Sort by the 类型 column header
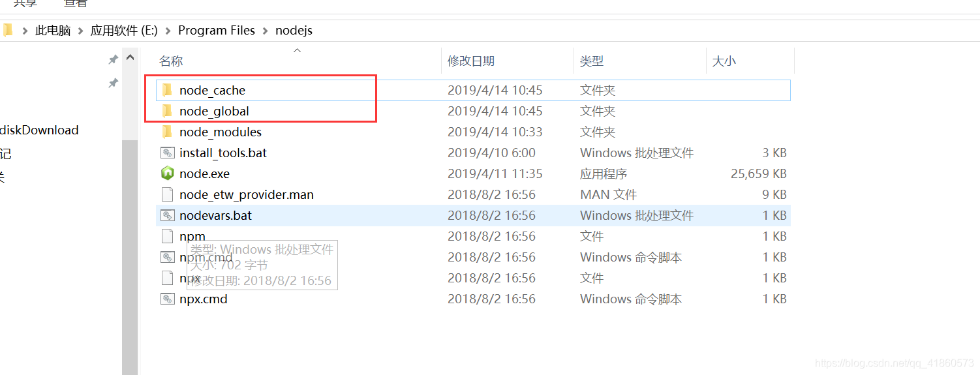The height and width of the screenshot is (375, 980). (x=592, y=61)
